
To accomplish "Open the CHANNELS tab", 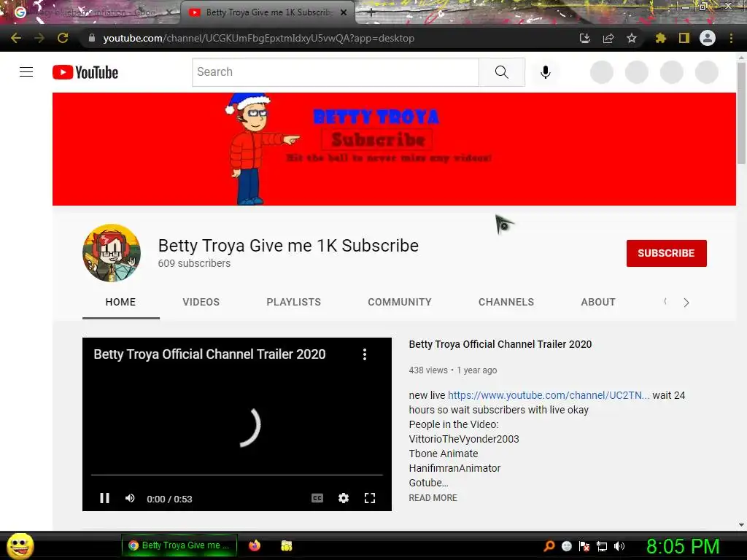I will pos(506,302).
